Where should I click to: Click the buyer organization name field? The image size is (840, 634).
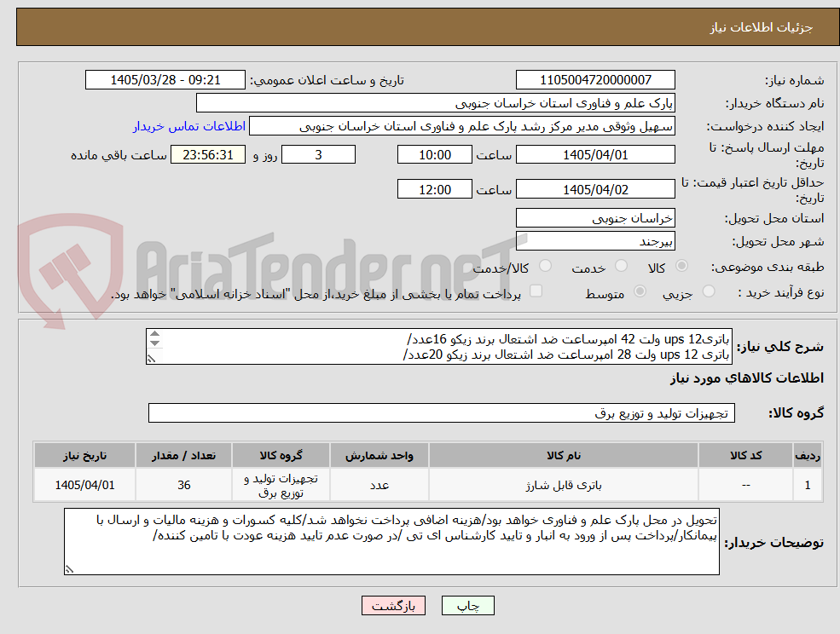point(436,103)
